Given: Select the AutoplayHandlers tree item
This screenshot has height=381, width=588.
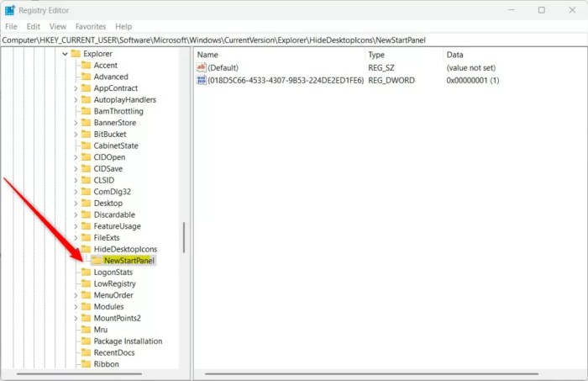Looking at the screenshot, I should click(125, 100).
